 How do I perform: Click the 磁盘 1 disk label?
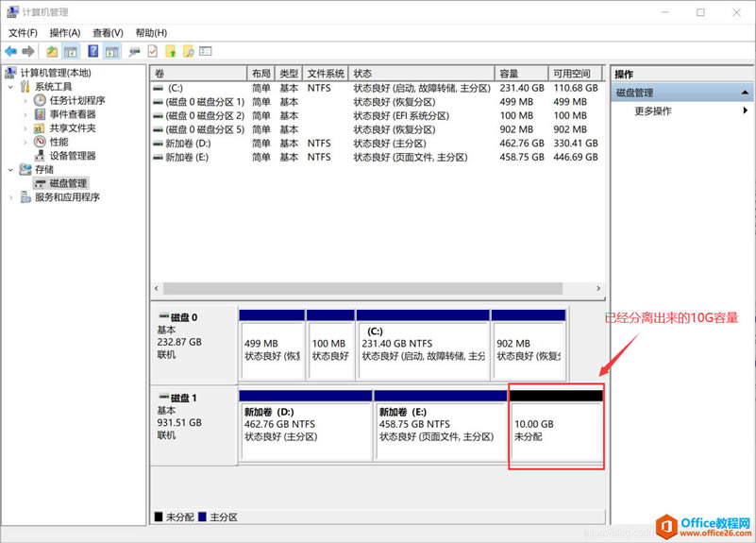[184, 398]
